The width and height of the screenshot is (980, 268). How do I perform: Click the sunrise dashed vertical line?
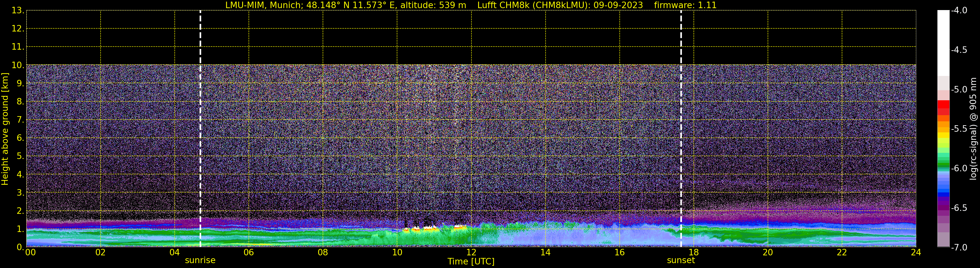pos(200,129)
